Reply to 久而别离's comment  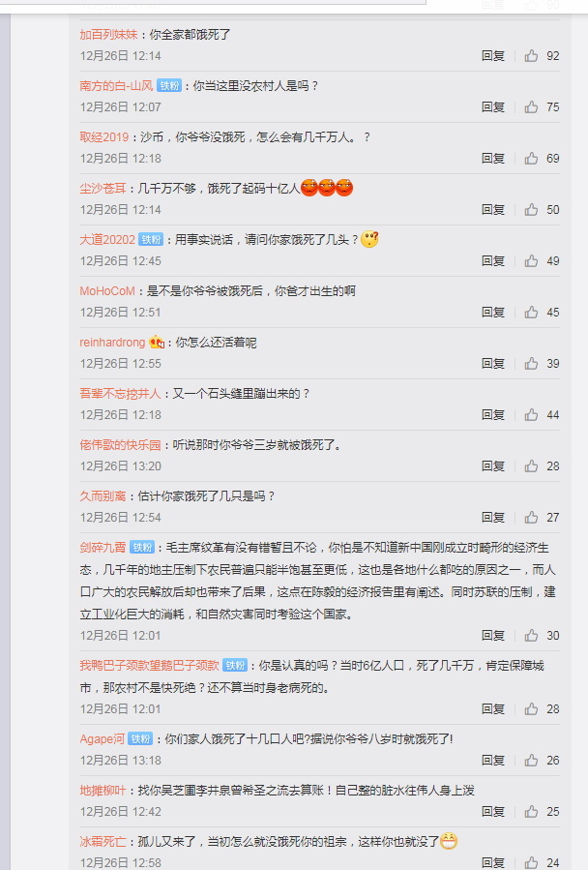pyautogui.click(x=493, y=517)
